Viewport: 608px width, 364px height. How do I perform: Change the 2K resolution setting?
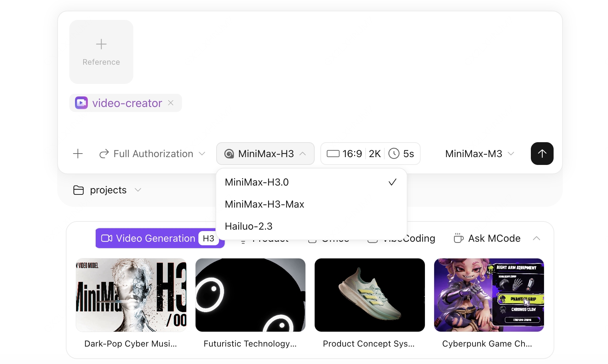click(375, 154)
